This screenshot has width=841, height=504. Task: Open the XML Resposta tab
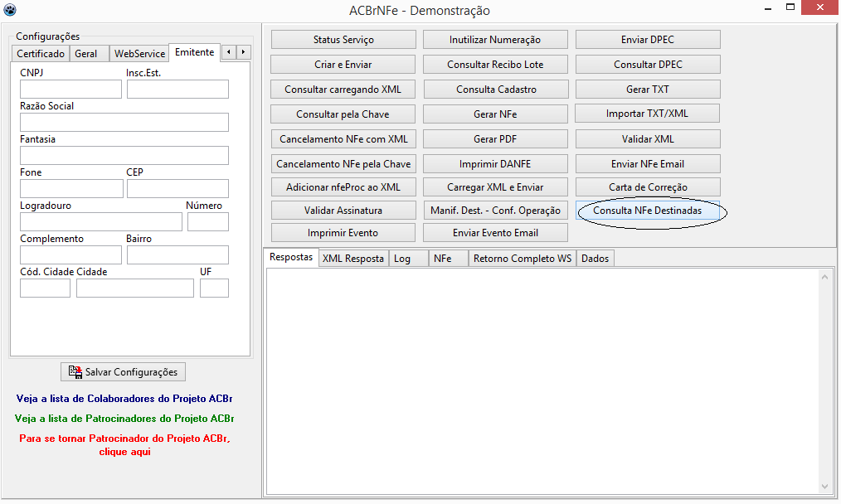pos(353,259)
